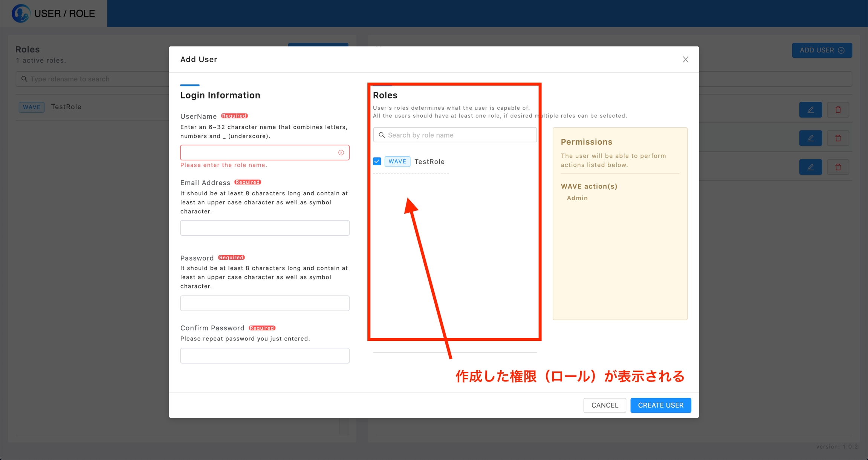Click the ADD USER button in the background
Viewport: 868px width, 460px height.
pos(822,50)
